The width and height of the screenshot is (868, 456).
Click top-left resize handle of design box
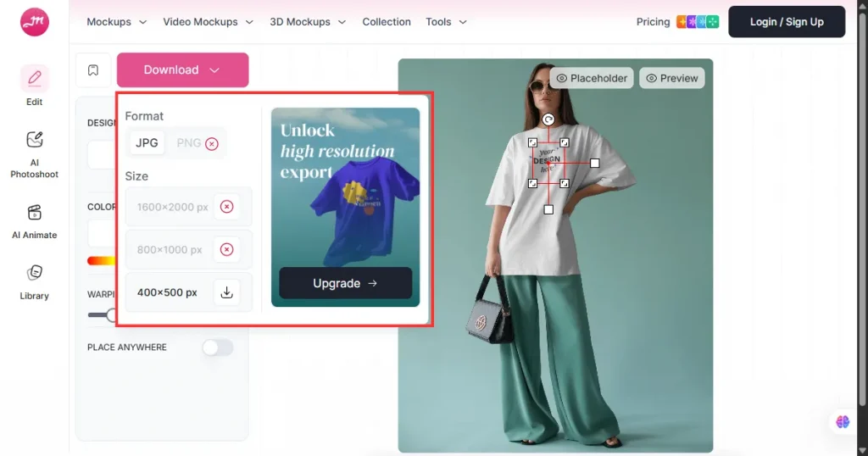532,142
